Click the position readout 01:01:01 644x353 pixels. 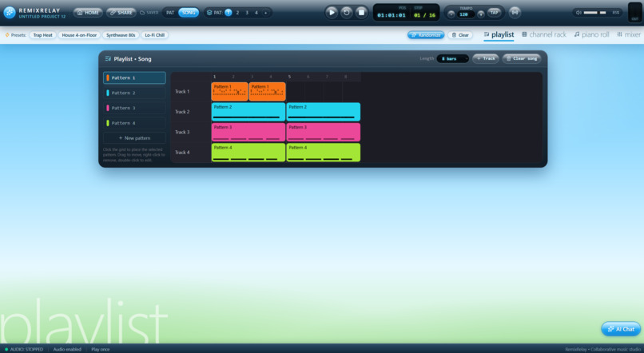pos(392,15)
